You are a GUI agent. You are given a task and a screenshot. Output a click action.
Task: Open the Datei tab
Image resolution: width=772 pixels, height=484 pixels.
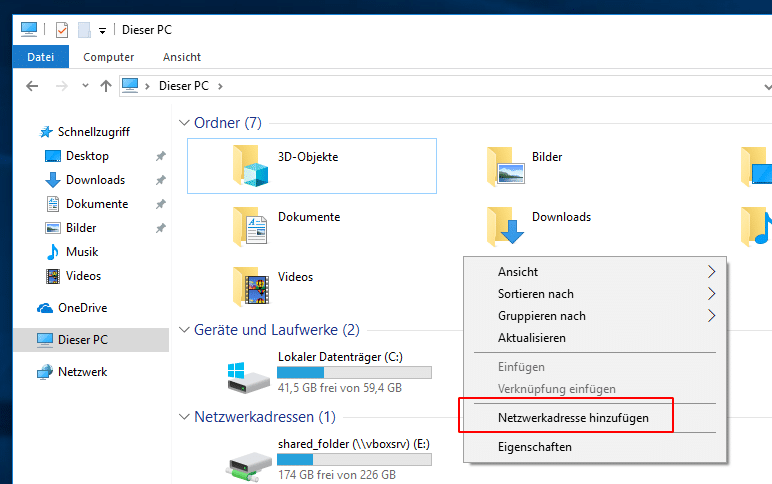[40, 58]
